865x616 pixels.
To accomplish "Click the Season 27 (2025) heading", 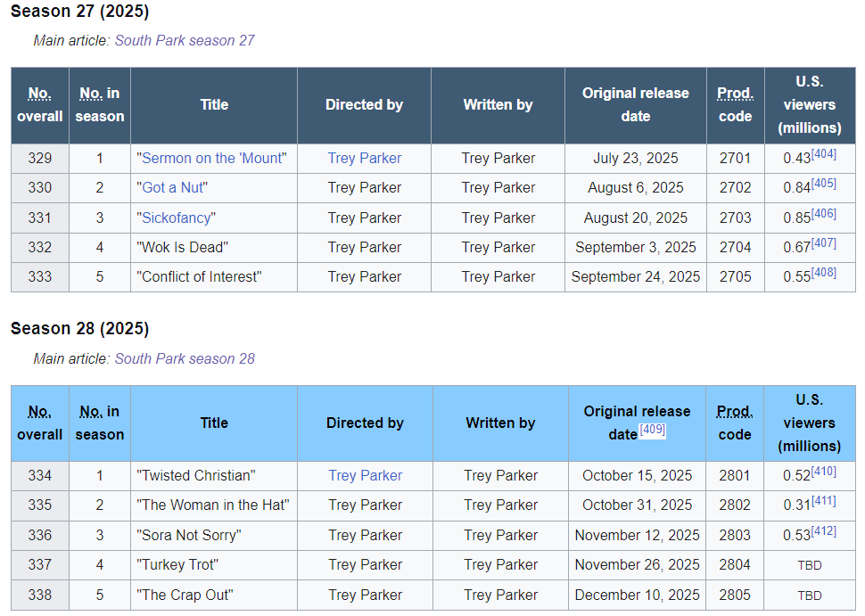I will (x=80, y=11).
